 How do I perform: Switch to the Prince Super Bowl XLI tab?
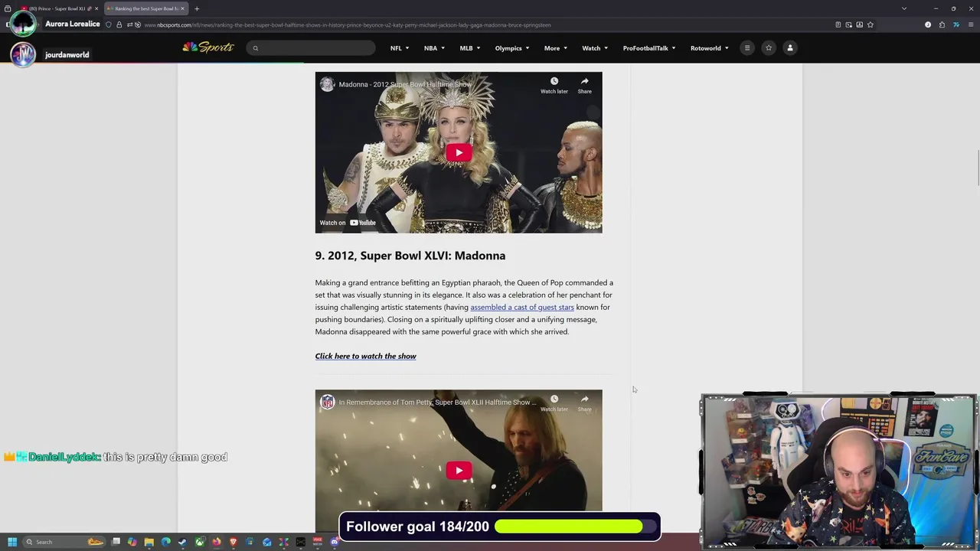pyautogui.click(x=60, y=8)
